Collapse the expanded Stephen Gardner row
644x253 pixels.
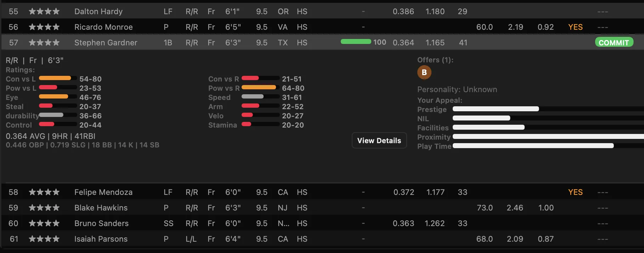pos(322,43)
